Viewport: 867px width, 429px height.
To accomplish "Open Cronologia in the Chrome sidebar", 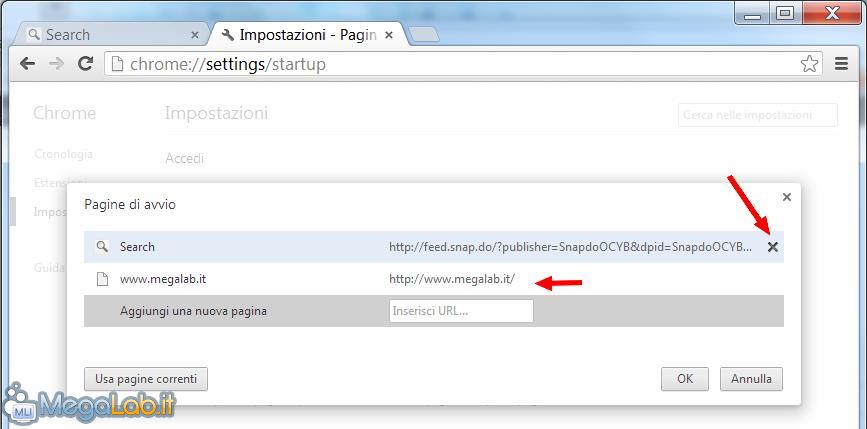I will tap(63, 154).
